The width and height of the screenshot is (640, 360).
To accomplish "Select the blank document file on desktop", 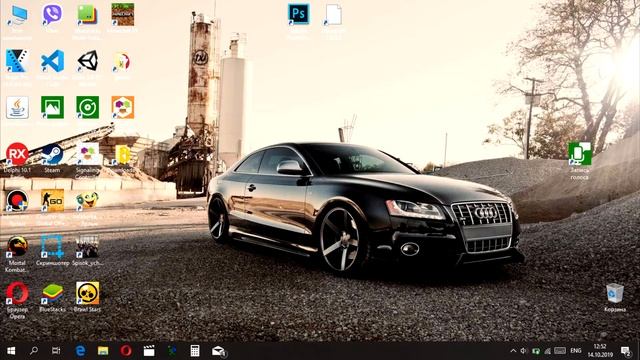I will 333,15.
